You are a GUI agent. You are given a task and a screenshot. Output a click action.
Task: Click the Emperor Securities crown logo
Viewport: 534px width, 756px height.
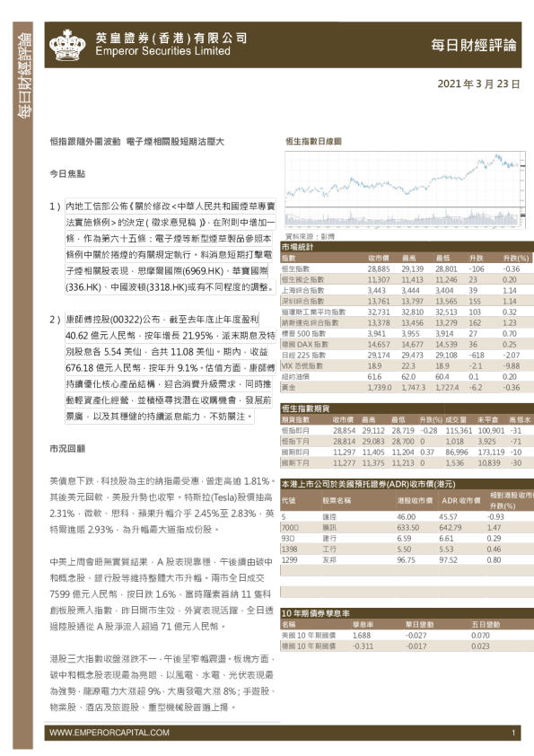point(67,45)
